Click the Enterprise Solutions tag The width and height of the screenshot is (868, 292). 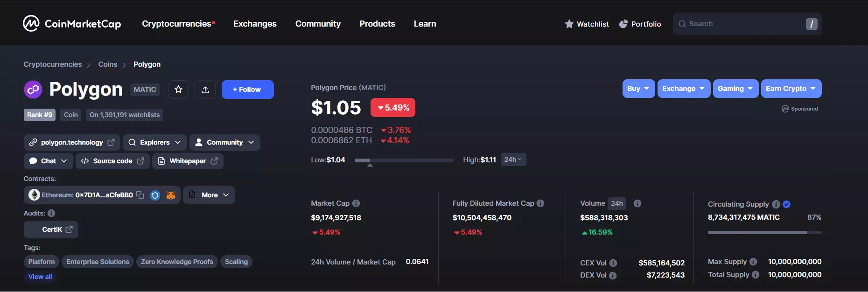pyautogui.click(x=98, y=262)
